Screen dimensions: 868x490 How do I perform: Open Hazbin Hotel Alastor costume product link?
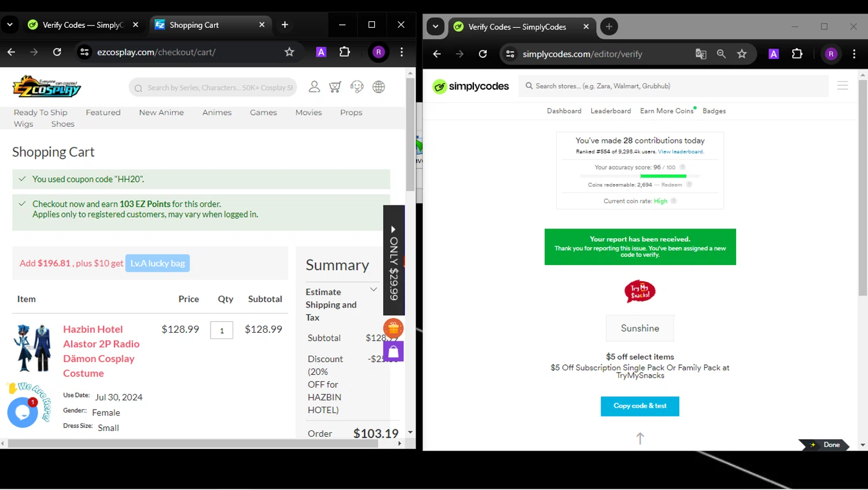(x=101, y=351)
